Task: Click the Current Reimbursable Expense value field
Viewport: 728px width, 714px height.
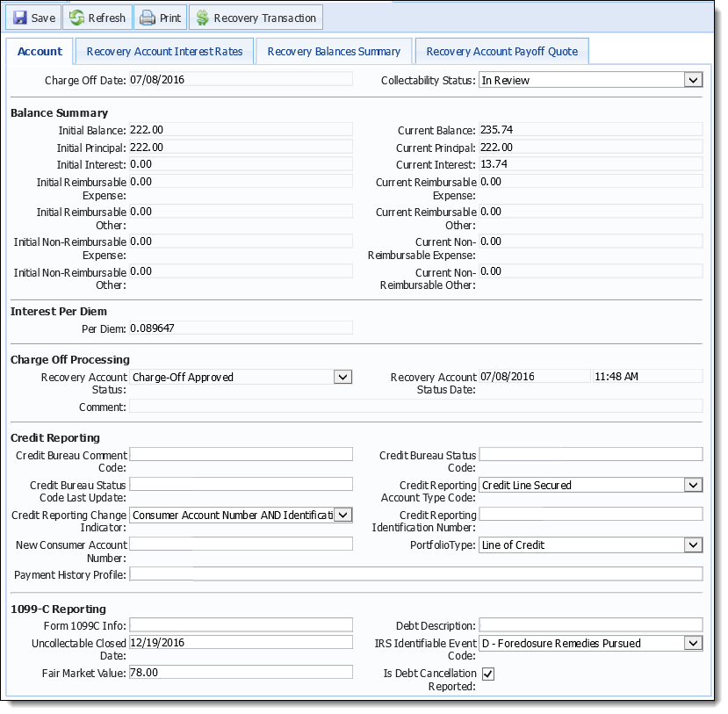Action: point(591,181)
